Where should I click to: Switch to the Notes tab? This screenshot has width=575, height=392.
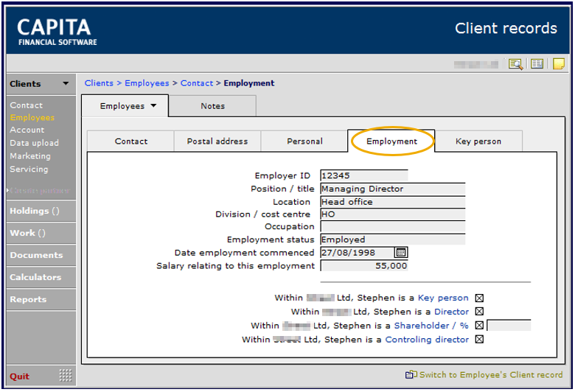212,106
